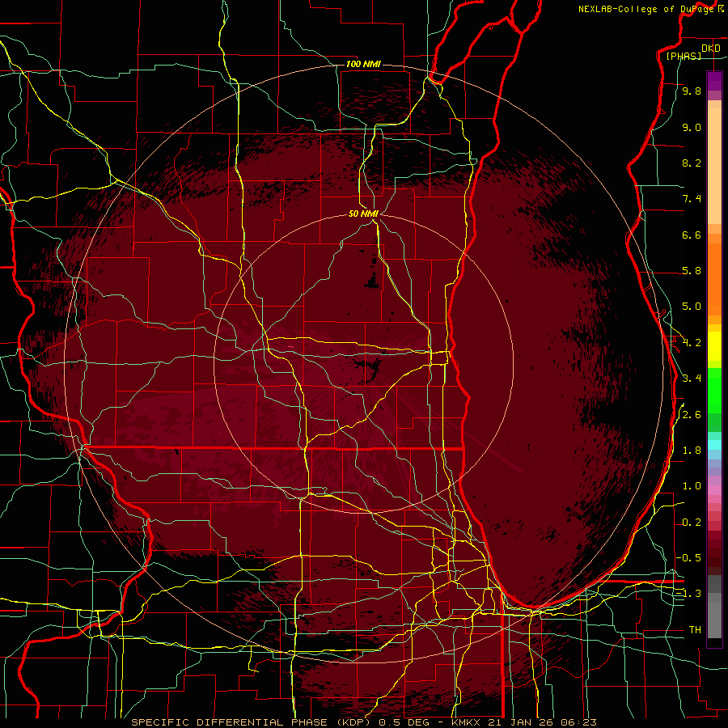Viewport: 728px width, 728px height.
Task: Click the 0.2 color bar value
Action: 692,523
